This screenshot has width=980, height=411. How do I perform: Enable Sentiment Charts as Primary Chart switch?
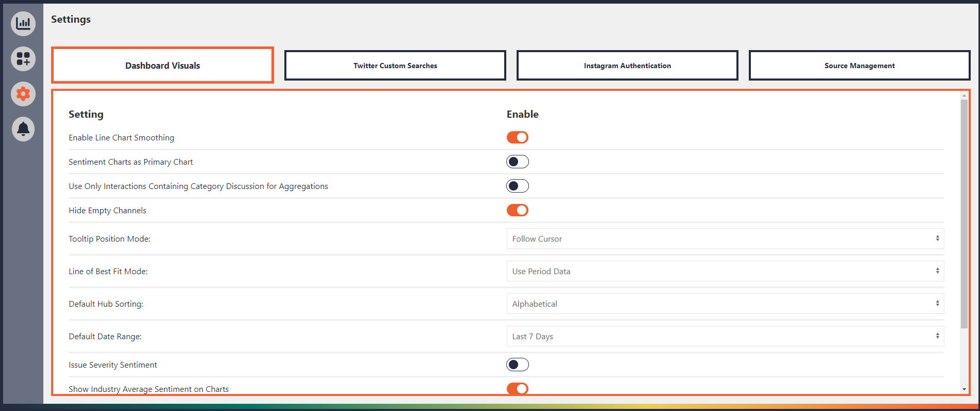tap(517, 162)
